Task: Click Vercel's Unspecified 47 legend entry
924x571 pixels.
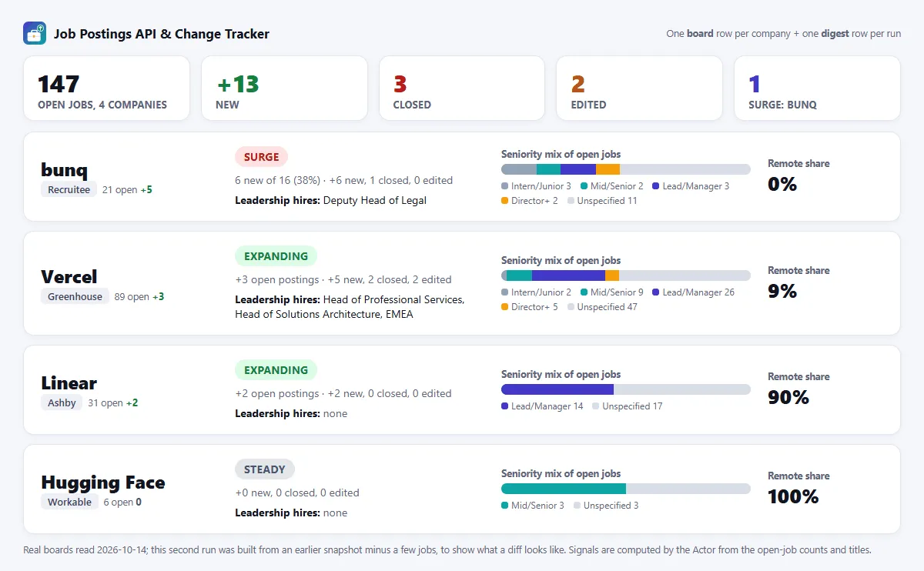Action: (x=602, y=307)
